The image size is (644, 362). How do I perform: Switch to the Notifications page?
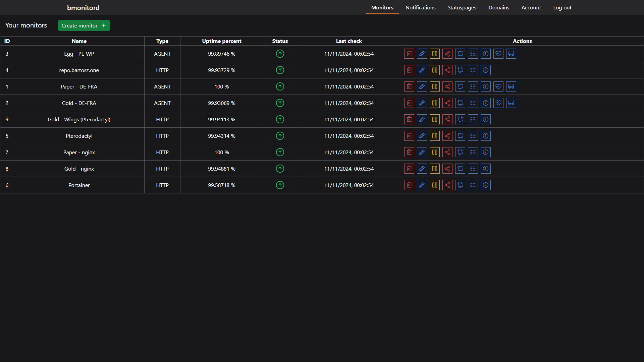coord(420,7)
